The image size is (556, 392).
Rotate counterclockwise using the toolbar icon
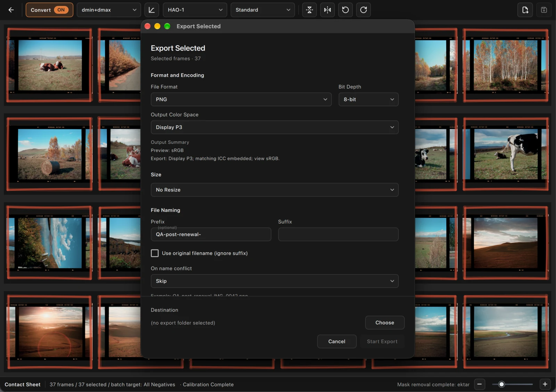[x=345, y=10]
